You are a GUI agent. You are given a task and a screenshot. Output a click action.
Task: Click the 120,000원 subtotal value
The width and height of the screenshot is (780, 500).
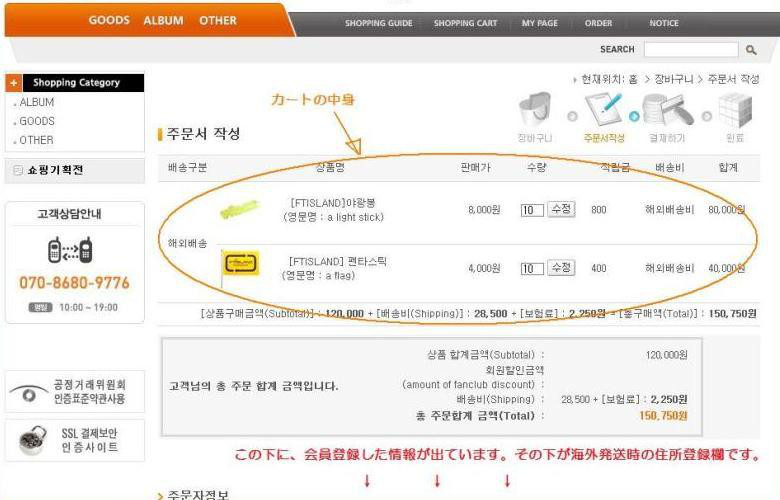pyautogui.click(x=667, y=355)
